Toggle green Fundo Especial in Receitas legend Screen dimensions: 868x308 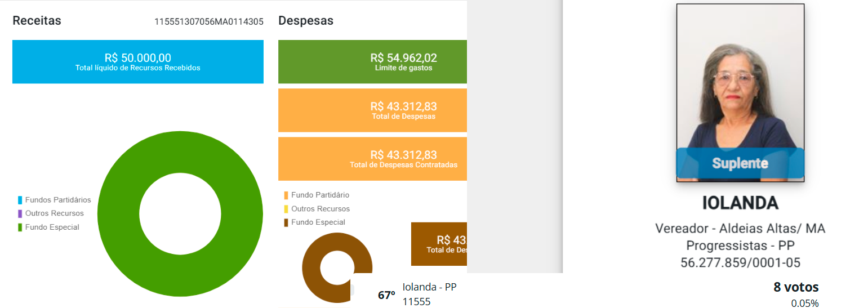(20, 227)
